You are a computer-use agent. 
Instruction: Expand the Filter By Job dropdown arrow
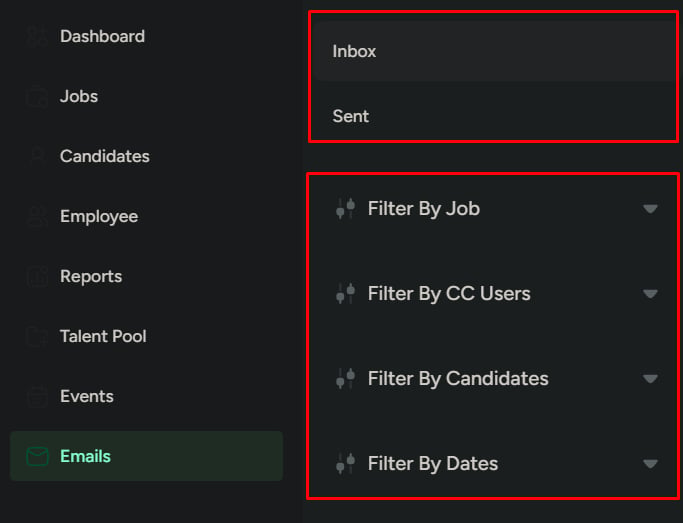click(650, 209)
